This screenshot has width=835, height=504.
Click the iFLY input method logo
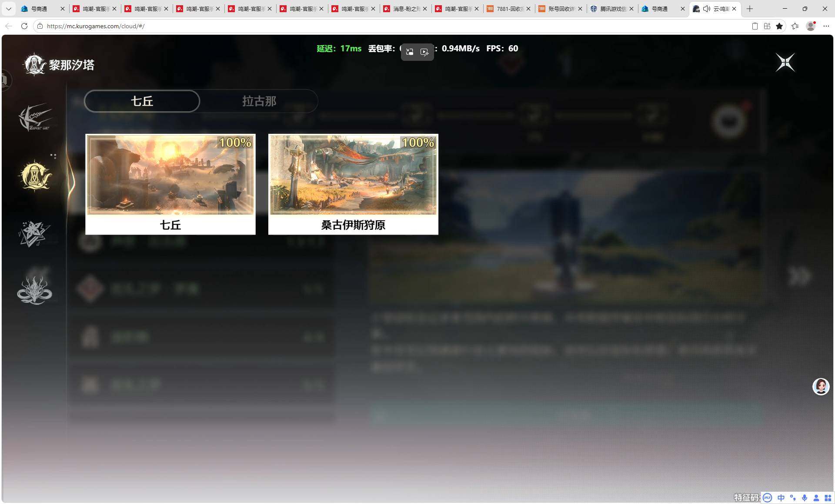(x=767, y=498)
